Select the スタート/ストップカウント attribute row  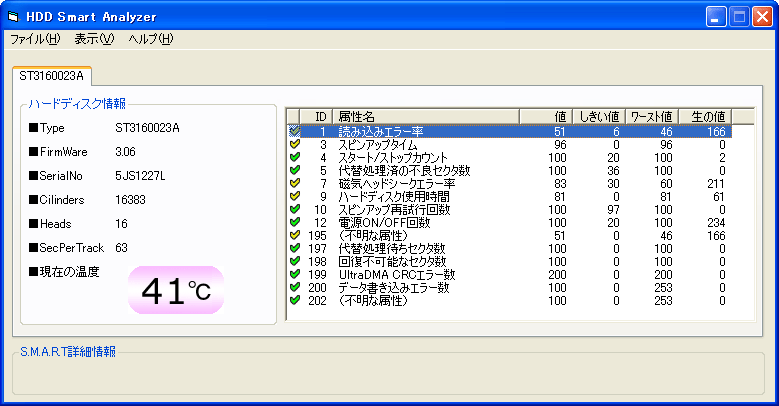510,157
